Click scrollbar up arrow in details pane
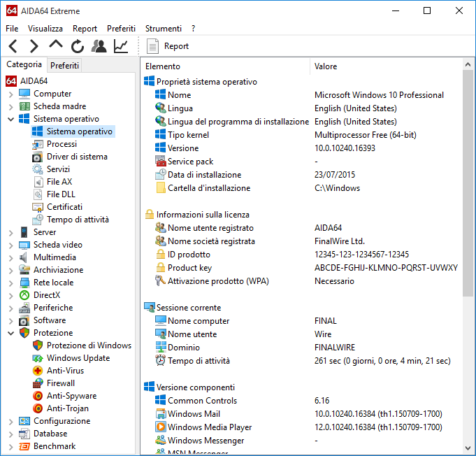Image resolution: width=476 pixels, height=456 pixels. (468, 64)
